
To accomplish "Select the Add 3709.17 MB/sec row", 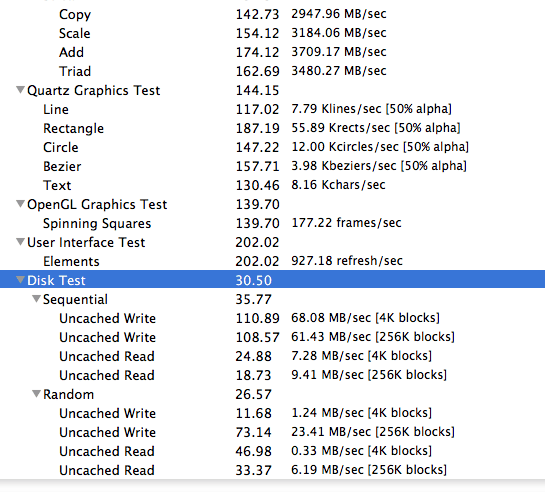I will (272, 52).
